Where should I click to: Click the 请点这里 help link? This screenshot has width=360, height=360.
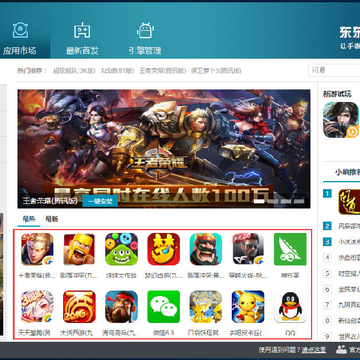(x=313, y=350)
